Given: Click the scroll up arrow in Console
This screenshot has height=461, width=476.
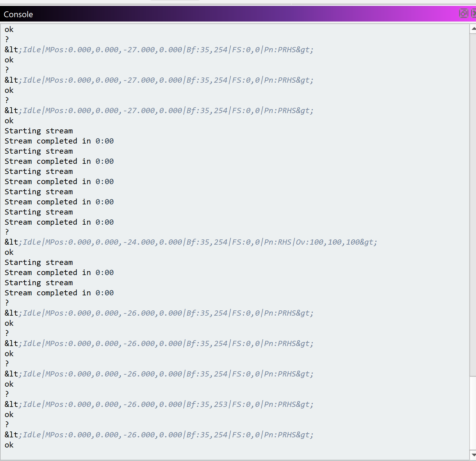Looking at the screenshot, I should [473, 29].
